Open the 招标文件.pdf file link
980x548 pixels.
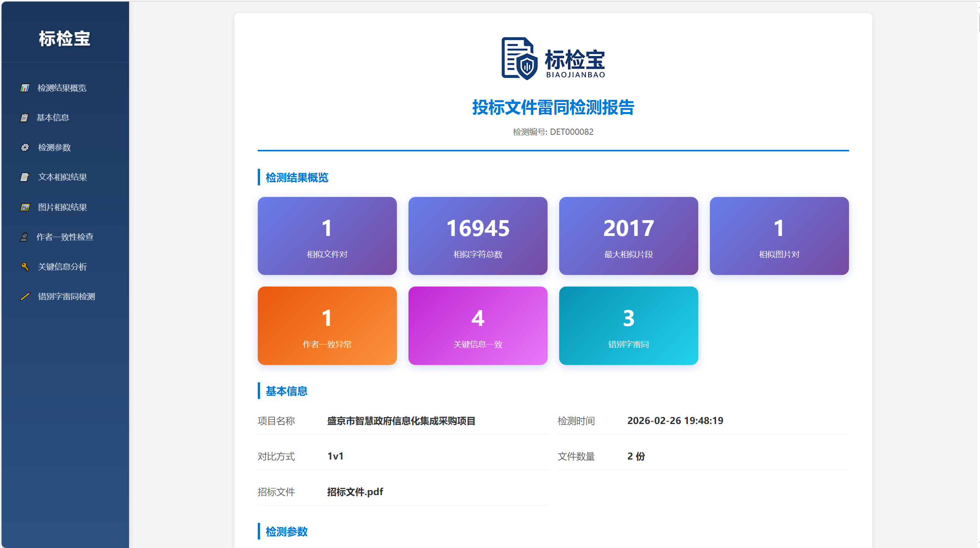(x=354, y=492)
